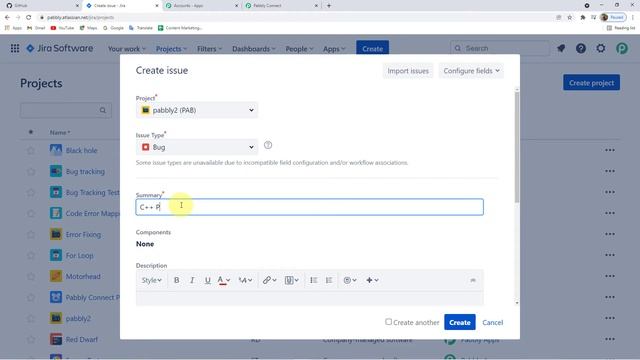
Task: Open the Code Error Mapp project link
Action: 93,213
